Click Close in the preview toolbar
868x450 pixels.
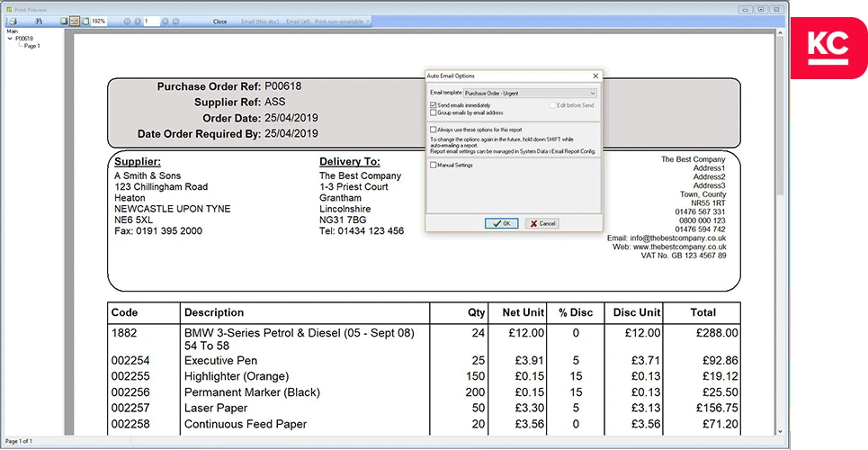point(219,22)
